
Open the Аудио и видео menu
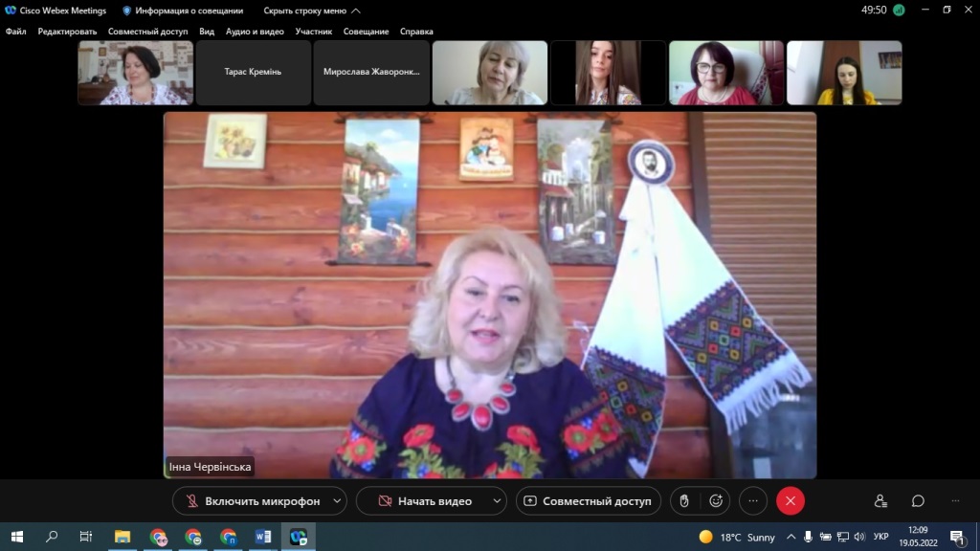(255, 32)
